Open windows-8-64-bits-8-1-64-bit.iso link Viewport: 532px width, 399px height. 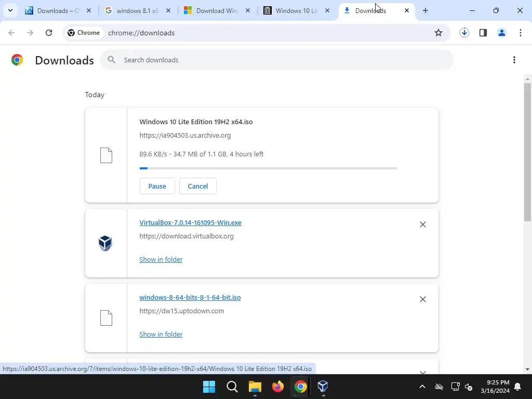190,297
